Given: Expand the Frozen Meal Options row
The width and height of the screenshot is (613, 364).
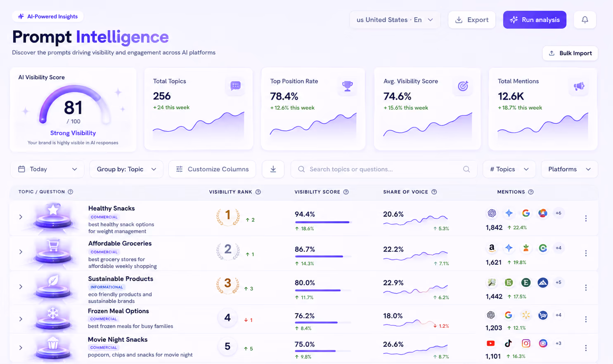Looking at the screenshot, I should pos(21,319).
